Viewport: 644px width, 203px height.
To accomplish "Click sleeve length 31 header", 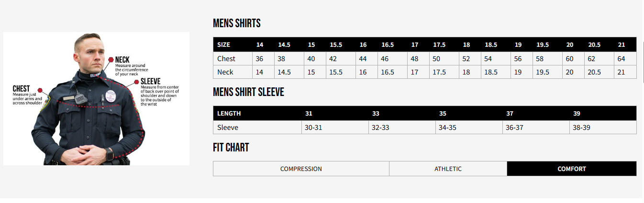I will (x=309, y=113).
